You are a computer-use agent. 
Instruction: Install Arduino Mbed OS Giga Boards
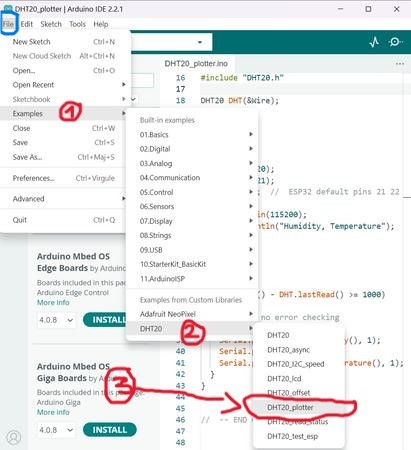click(x=110, y=430)
